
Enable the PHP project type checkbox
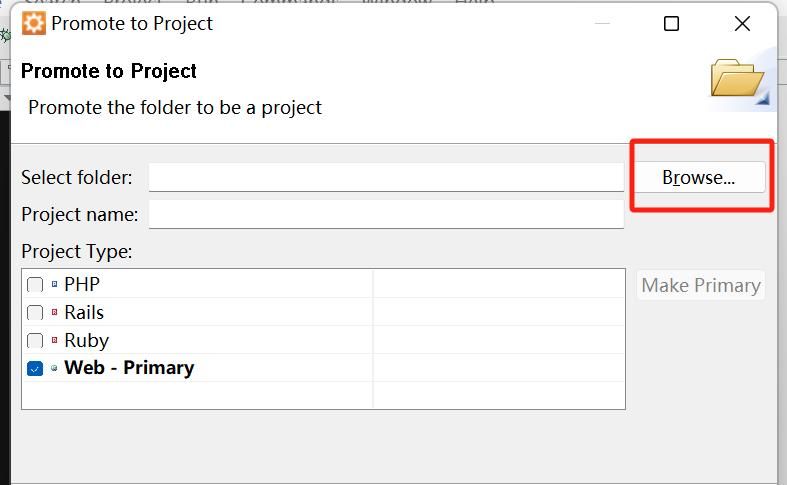(x=35, y=285)
